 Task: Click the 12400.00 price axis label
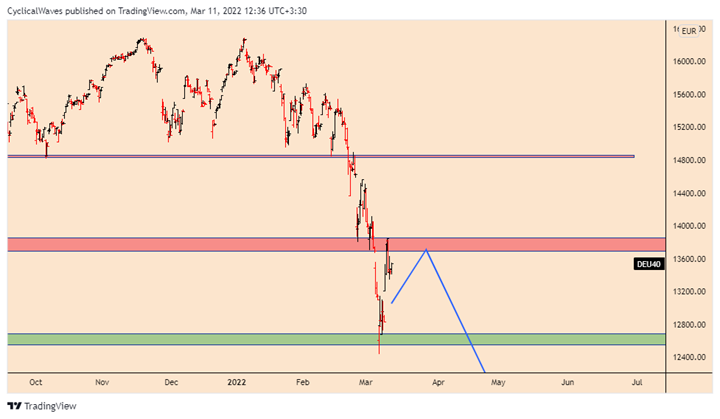coord(689,357)
